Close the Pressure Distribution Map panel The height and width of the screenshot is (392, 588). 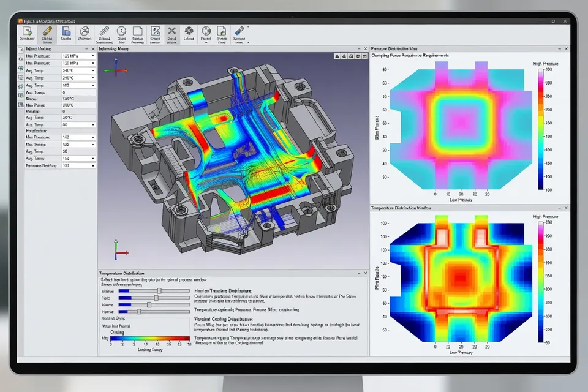point(566,49)
